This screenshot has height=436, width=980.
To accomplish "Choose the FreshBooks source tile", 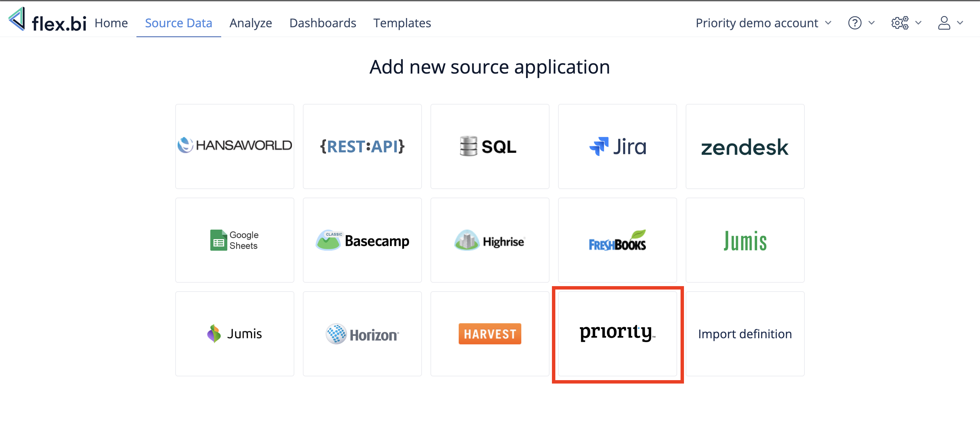I will [x=617, y=240].
